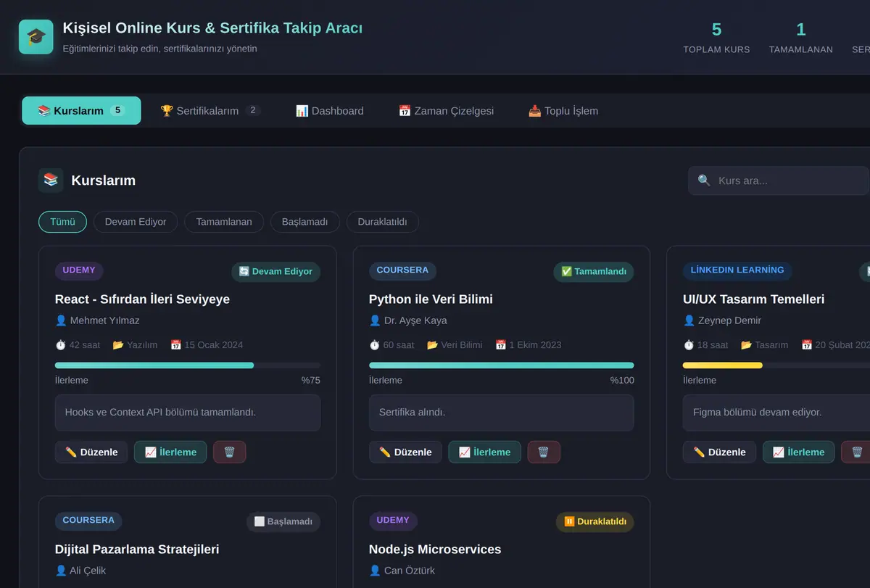This screenshot has height=588, width=870.
Task: Click the calendar icon beside 15 Ocak 2024
Action: tap(175, 345)
